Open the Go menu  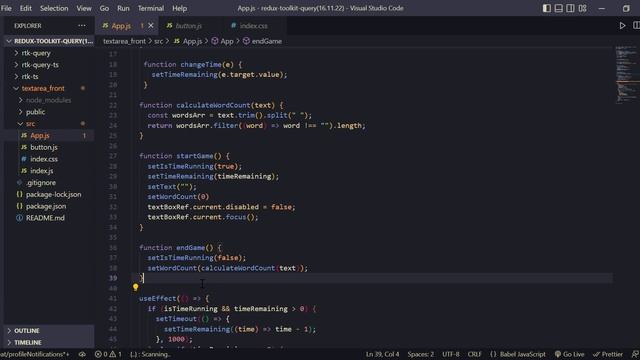(104, 8)
